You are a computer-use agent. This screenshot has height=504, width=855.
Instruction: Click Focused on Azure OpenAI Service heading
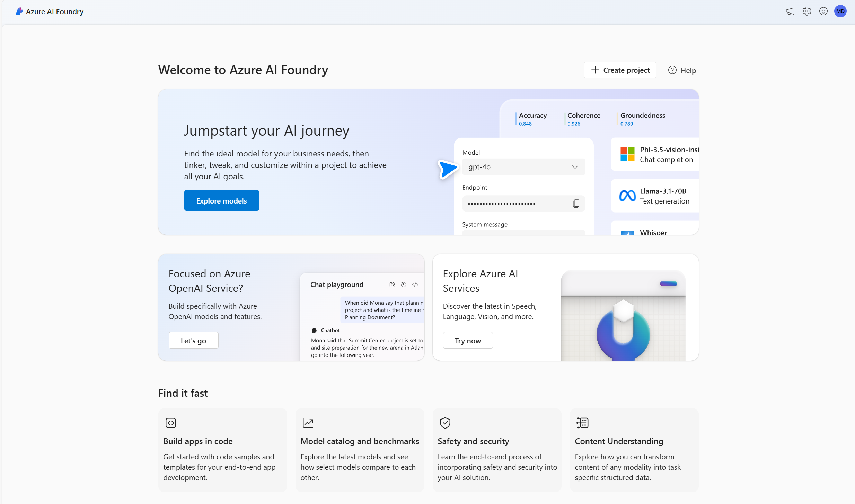(x=209, y=281)
